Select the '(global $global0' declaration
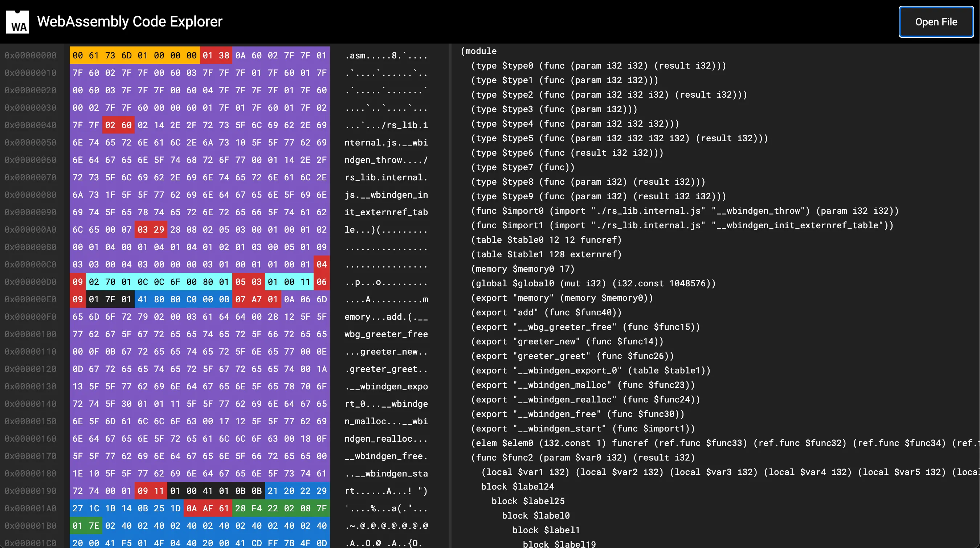The image size is (980, 548). [592, 283]
